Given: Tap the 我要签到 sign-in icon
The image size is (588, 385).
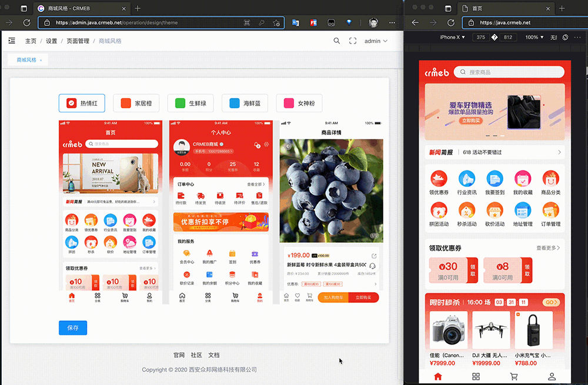Looking at the screenshot, I should point(495,179).
